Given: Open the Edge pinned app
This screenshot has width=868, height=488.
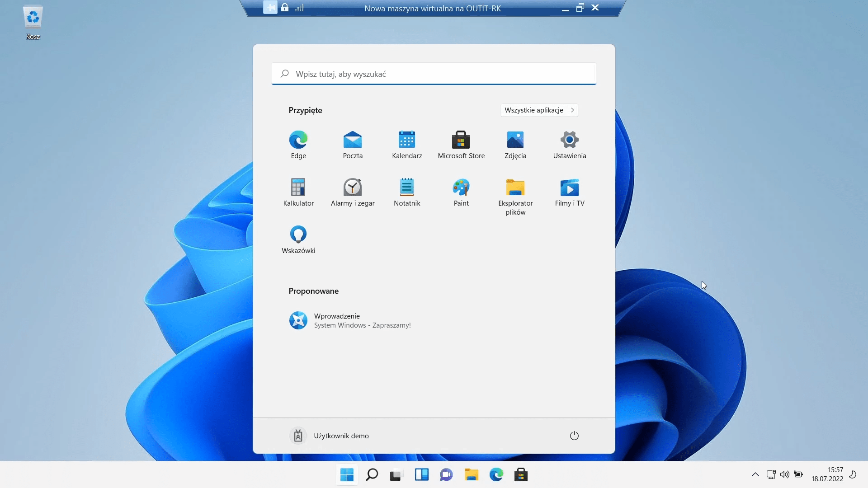Looking at the screenshot, I should [x=298, y=145].
